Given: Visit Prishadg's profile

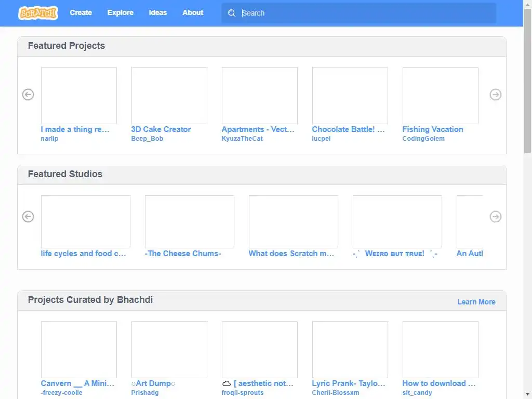Looking at the screenshot, I should [145, 393].
